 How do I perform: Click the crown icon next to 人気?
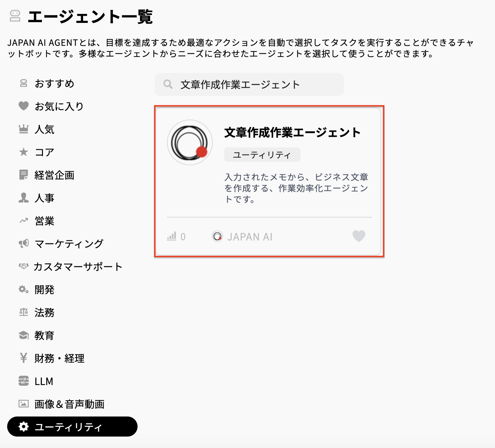(23, 129)
